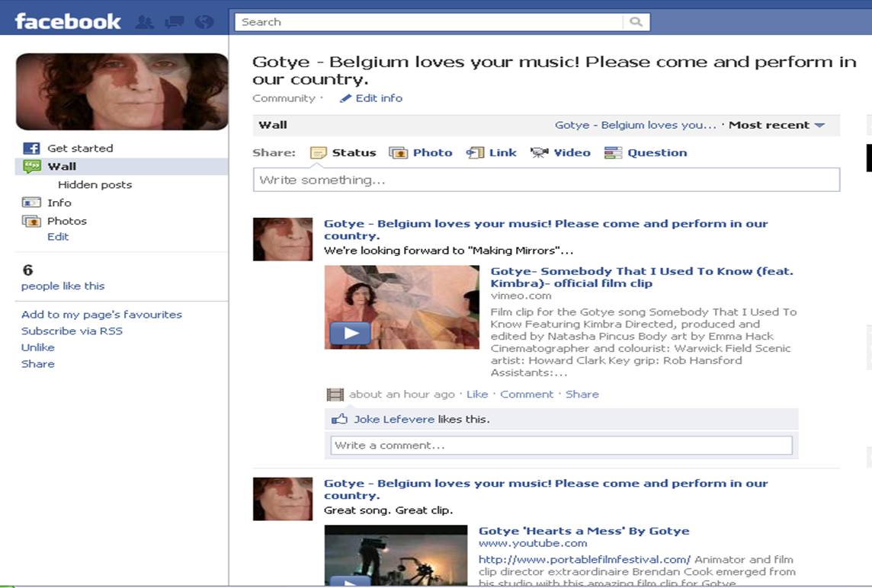
Task: Click Share on the Making Mirrors post
Action: pos(582,394)
